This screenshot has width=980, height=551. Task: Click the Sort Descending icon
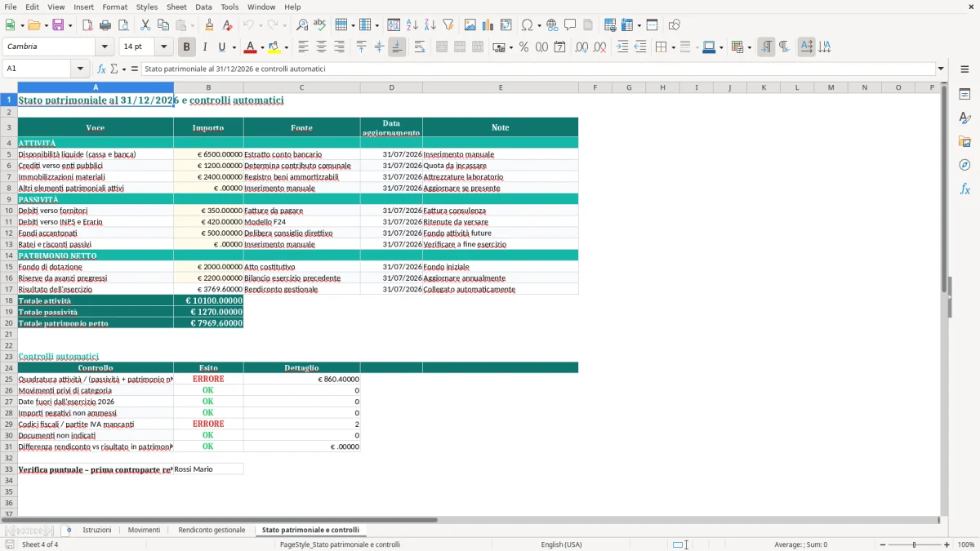pyautogui.click(x=430, y=25)
